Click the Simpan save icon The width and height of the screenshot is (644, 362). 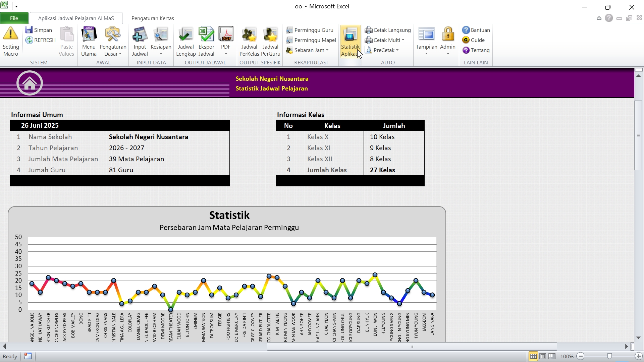pyautogui.click(x=29, y=30)
